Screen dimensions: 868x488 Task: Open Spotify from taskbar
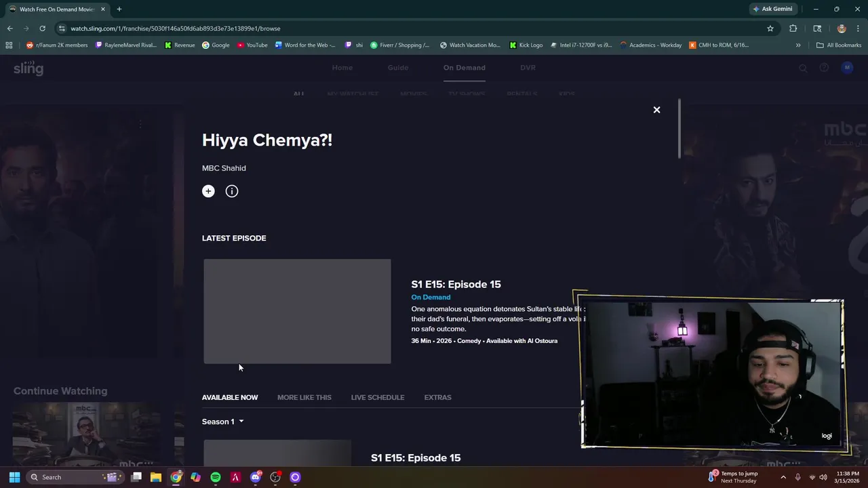point(216,477)
